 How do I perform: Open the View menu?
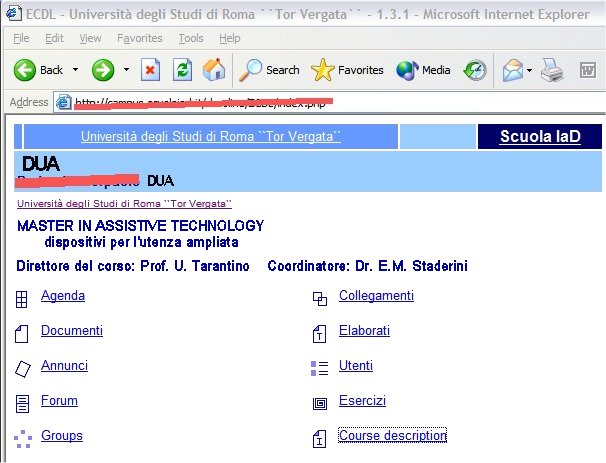90,38
